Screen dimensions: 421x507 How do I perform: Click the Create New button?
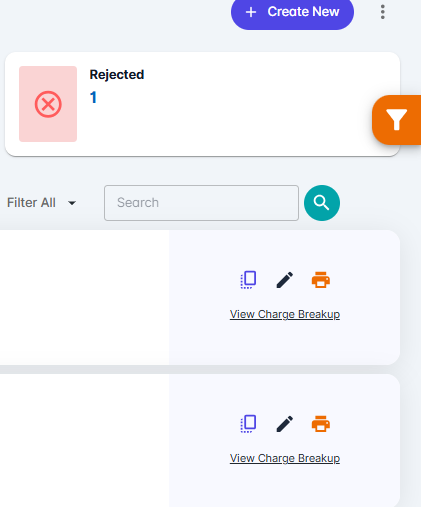(x=292, y=12)
